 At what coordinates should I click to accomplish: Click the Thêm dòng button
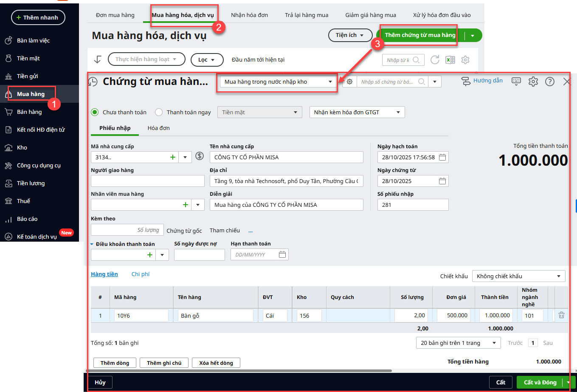(115, 363)
